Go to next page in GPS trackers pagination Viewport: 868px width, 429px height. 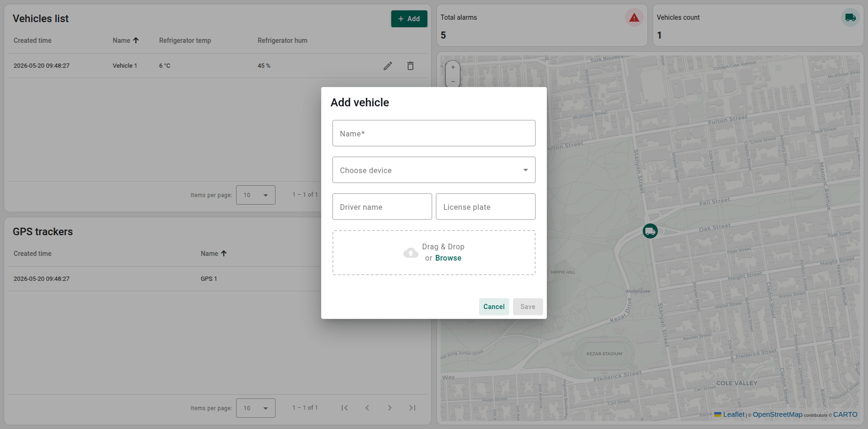pos(390,408)
